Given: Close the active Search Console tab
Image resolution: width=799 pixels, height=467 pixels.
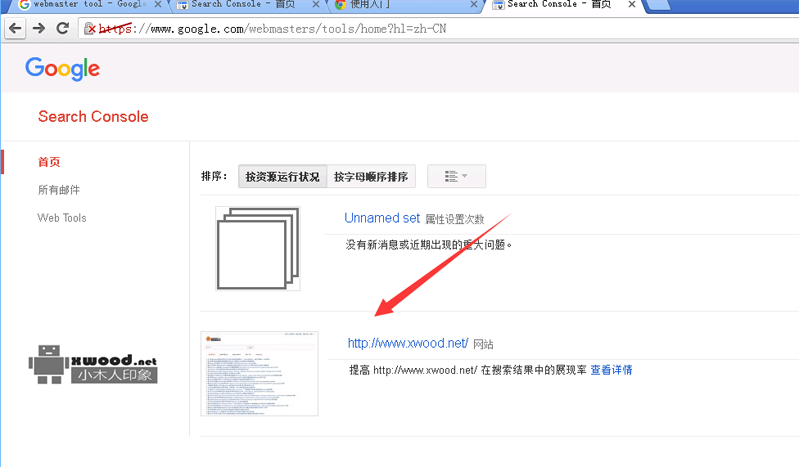Looking at the screenshot, I should click(632, 5).
